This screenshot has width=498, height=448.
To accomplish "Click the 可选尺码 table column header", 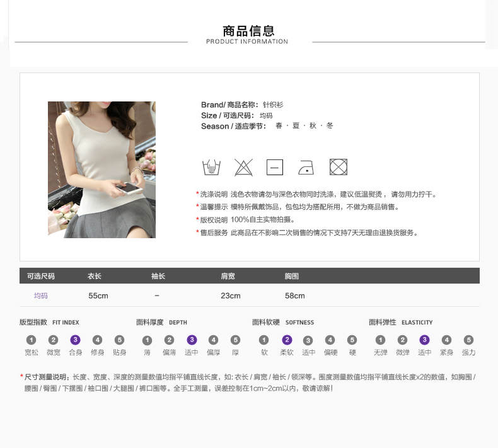I will pyautogui.click(x=41, y=276).
